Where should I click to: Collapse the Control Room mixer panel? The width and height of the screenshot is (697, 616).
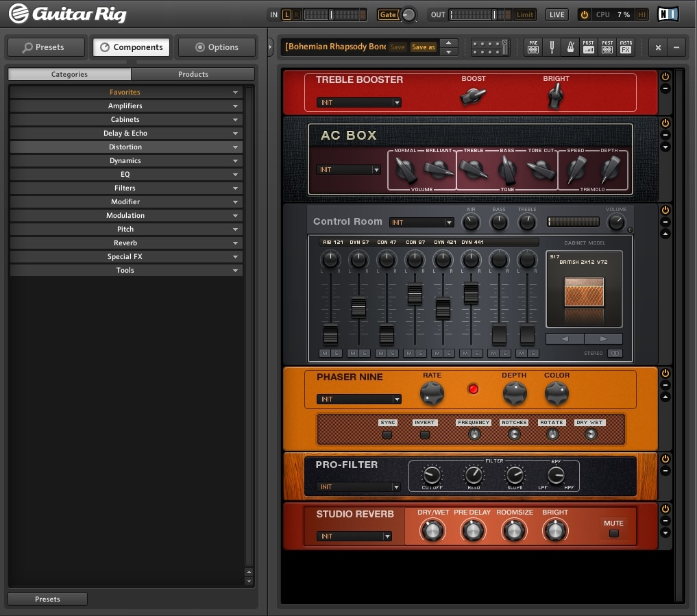click(x=665, y=234)
